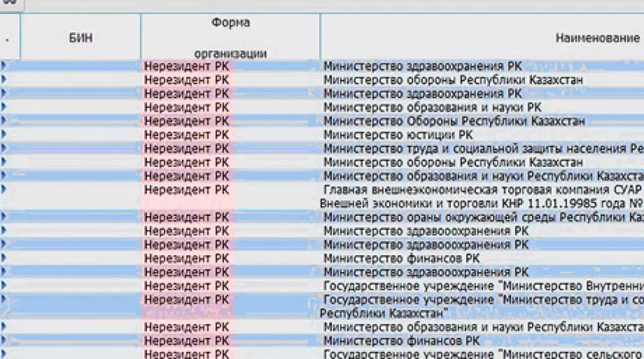644x359 pixels.
Task: Select row marker for Министерство труда и социальной защиты
Action: pos(5,148)
